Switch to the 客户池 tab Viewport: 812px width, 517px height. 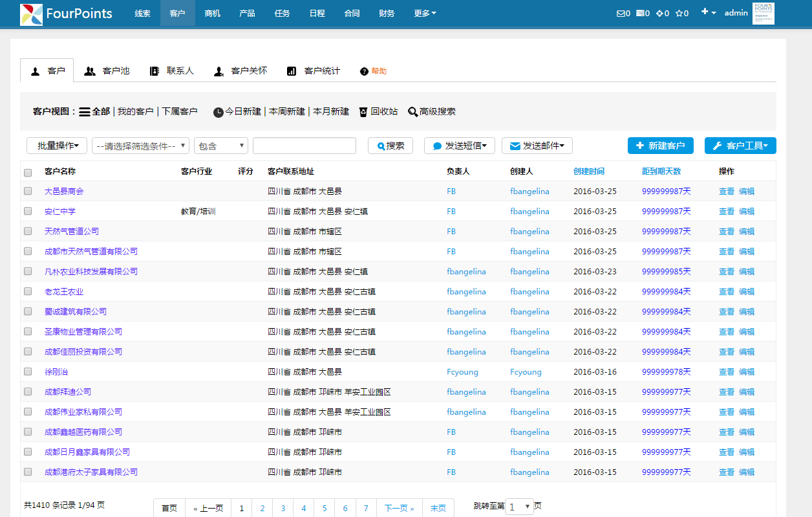coord(107,71)
